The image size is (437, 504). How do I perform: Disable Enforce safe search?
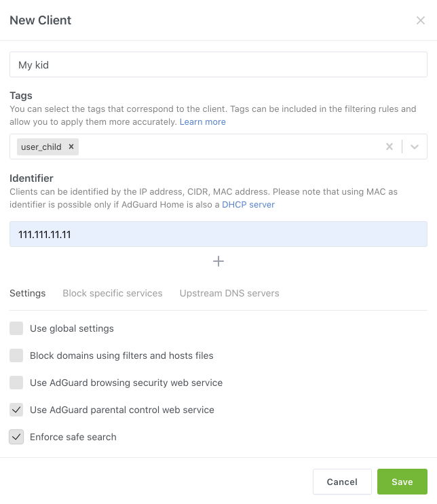(x=16, y=437)
